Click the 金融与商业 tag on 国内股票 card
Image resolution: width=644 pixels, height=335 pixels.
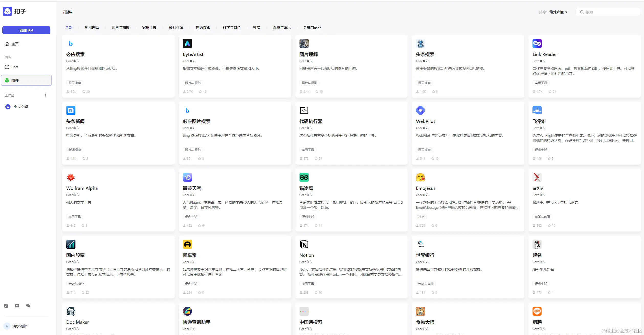[x=76, y=284]
